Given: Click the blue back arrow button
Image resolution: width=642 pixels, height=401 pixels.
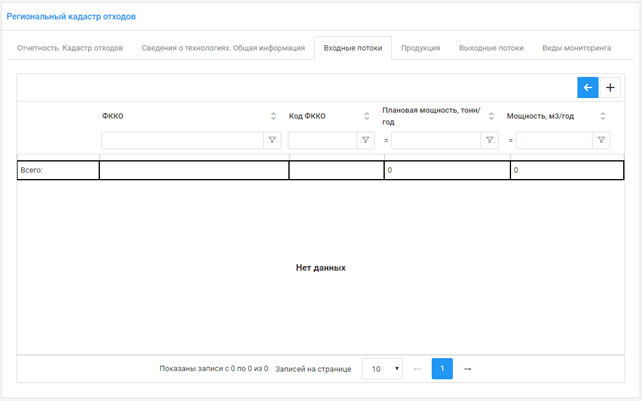Looking at the screenshot, I should pyautogui.click(x=588, y=88).
